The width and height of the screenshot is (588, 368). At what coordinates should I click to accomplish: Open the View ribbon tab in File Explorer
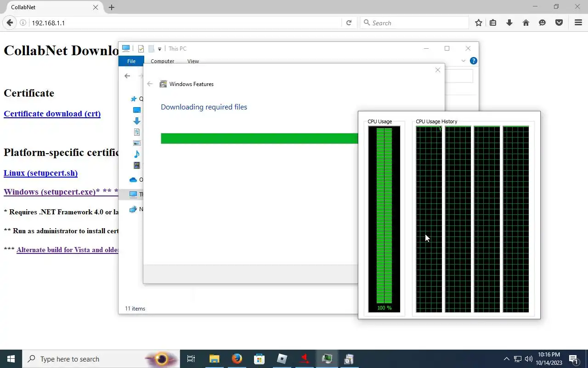pyautogui.click(x=193, y=61)
